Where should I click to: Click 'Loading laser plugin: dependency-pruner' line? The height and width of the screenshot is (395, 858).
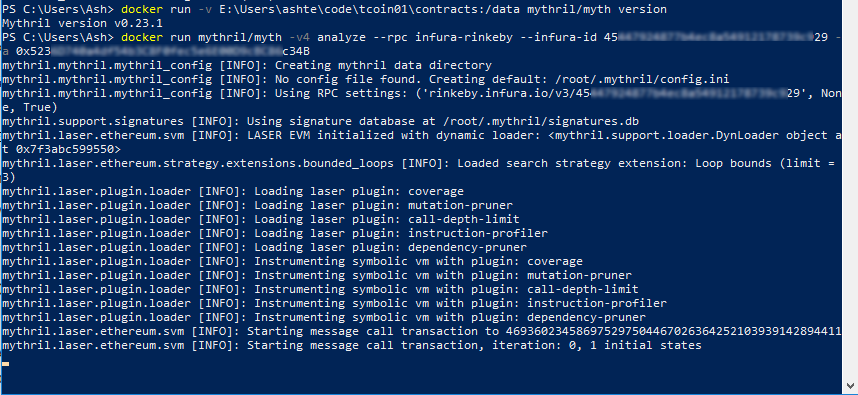pyautogui.click(x=264, y=247)
